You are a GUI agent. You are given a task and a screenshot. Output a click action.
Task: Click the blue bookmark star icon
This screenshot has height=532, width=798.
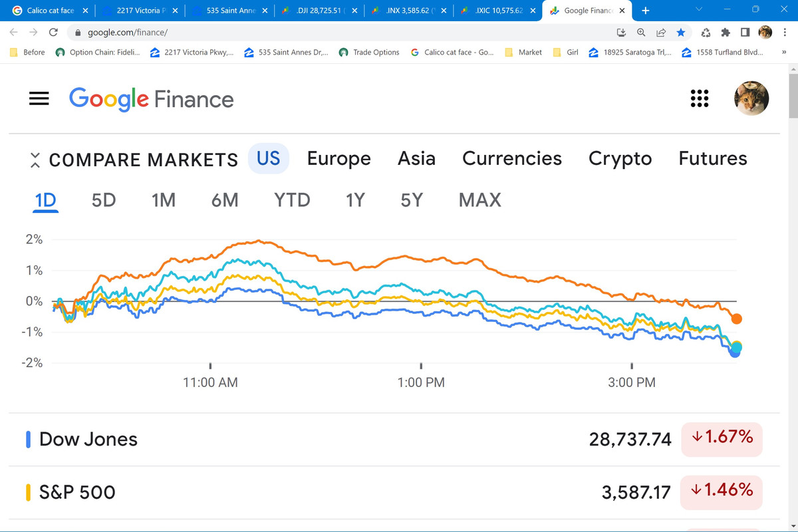pos(680,32)
